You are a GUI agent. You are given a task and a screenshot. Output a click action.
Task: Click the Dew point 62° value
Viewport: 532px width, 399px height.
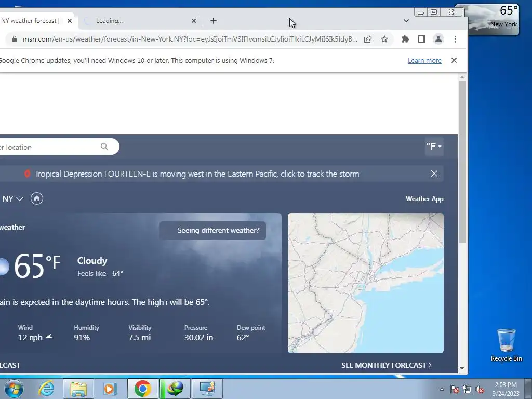(x=243, y=338)
